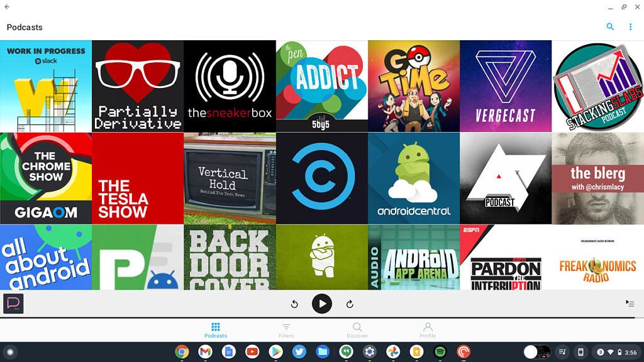Show the Up Next queue icon

pyautogui.click(x=630, y=304)
